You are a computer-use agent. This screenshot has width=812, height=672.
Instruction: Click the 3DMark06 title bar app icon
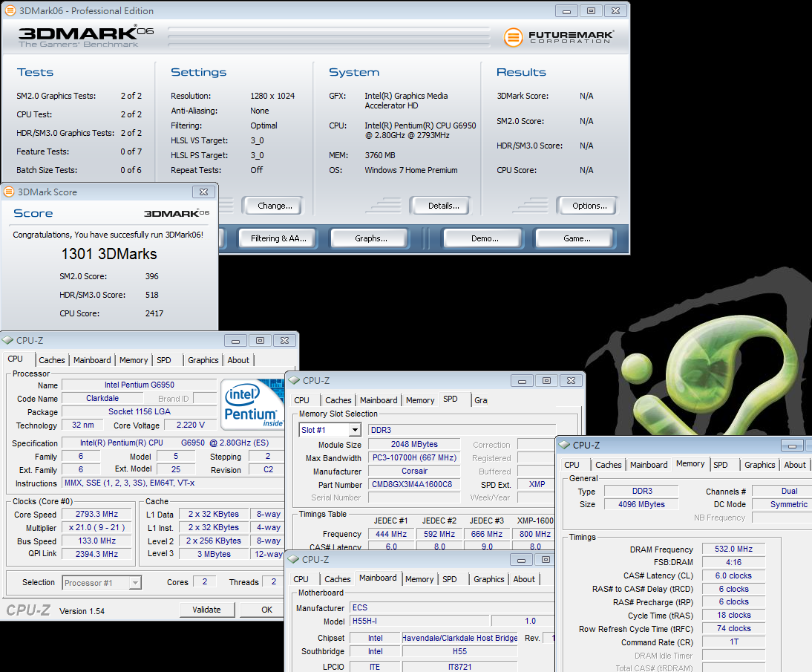[x=9, y=10]
